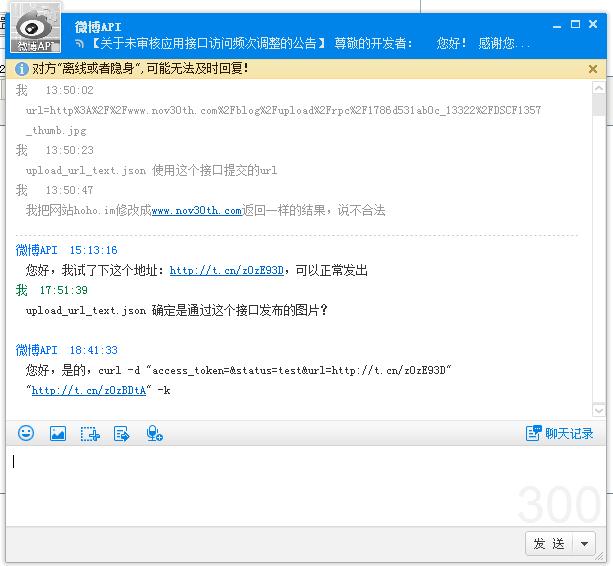The image size is (613, 566).
Task: Minimize the chat window
Action: click(x=557, y=25)
